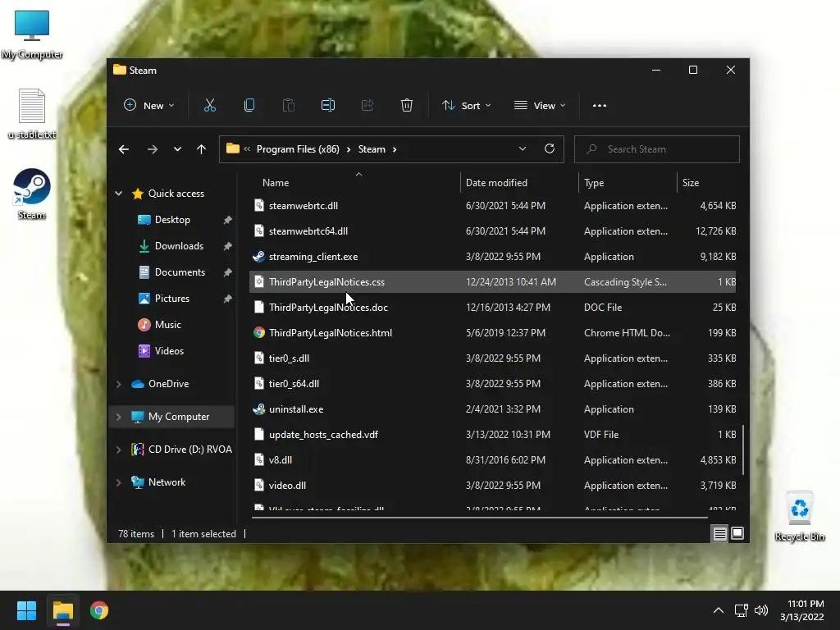Viewport: 840px width, 630px height.
Task: Select the ThirdPartyLegalNotices.html Chrome icon
Action: tap(258, 333)
